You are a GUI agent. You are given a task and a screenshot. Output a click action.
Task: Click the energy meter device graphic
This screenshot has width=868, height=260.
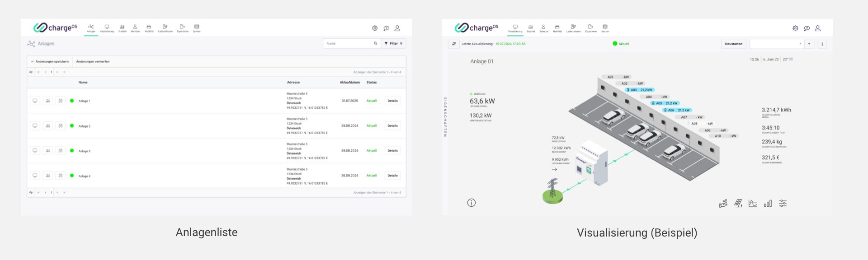click(x=591, y=162)
